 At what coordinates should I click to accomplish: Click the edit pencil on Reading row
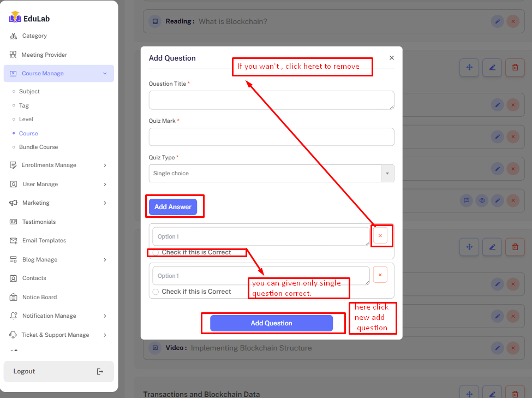(497, 21)
